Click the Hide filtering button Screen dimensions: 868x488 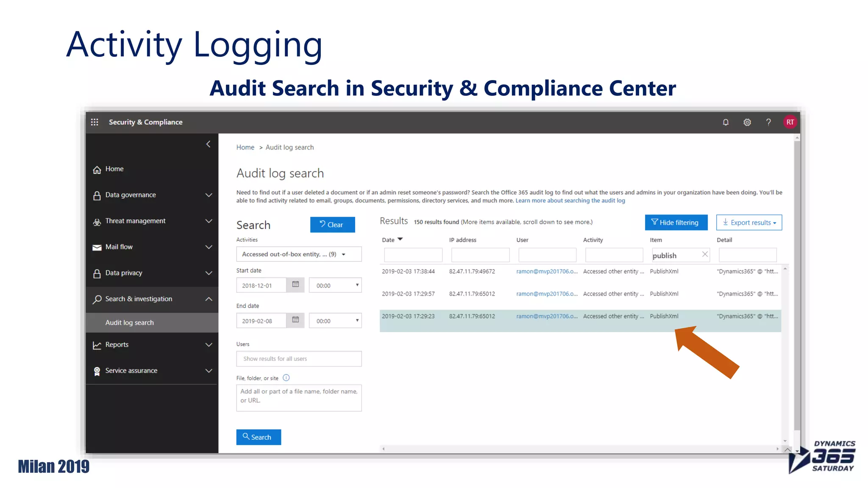tap(676, 222)
